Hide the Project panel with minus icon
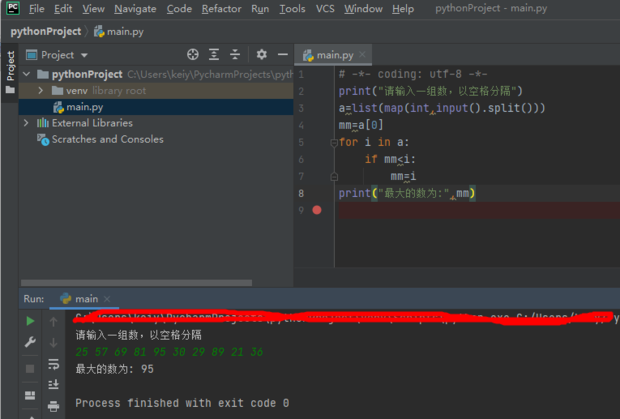 [282, 55]
